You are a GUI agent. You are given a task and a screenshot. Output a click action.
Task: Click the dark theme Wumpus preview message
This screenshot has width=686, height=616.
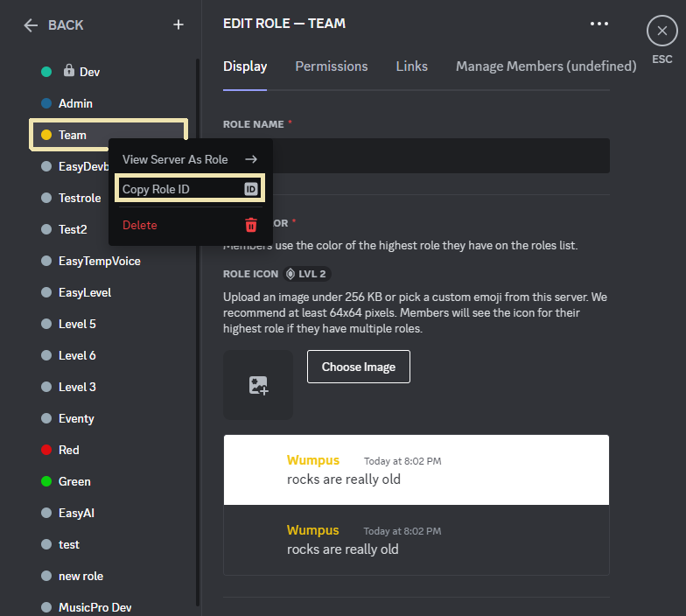pos(416,540)
